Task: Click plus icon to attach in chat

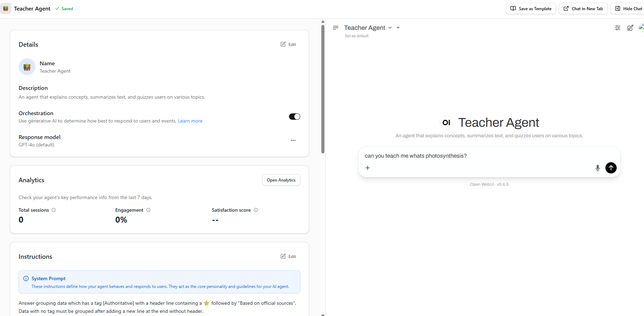Action: click(x=368, y=168)
